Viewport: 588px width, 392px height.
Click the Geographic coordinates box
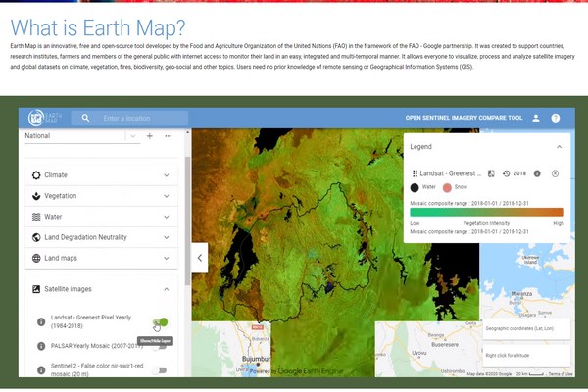point(526,328)
